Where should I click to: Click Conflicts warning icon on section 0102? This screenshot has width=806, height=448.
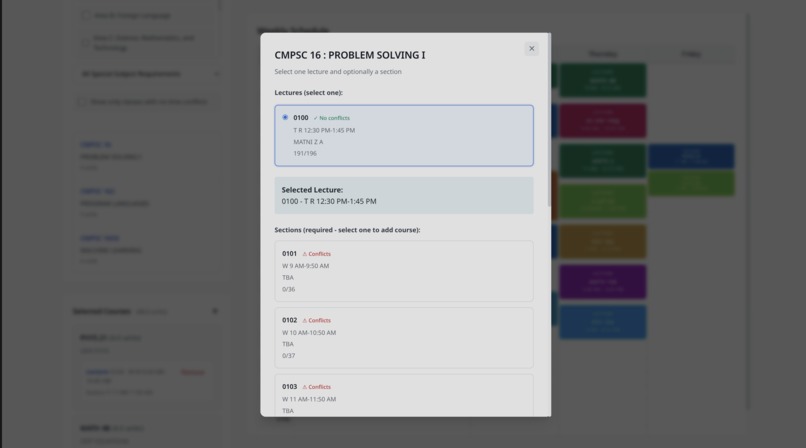coord(304,321)
